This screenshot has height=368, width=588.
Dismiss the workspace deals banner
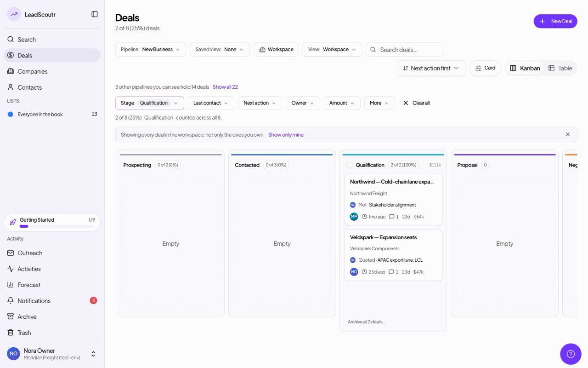[x=568, y=134]
